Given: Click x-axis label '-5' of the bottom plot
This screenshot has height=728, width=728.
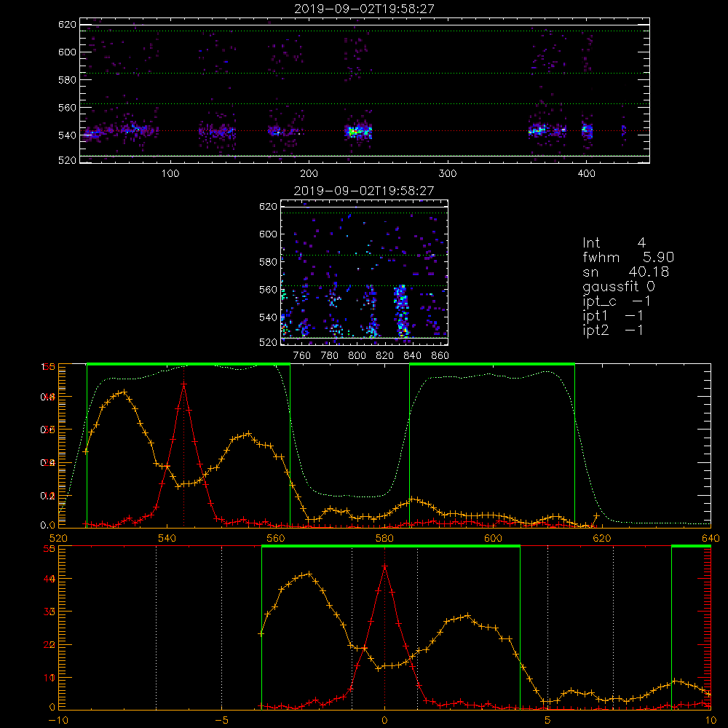Looking at the screenshot, I should pos(221,720).
